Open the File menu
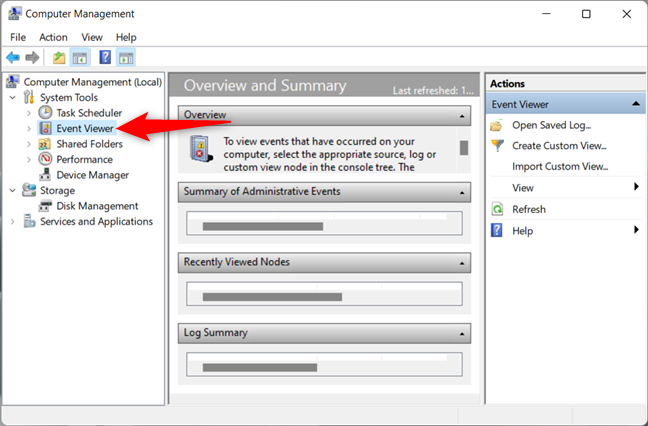Image resolution: width=648 pixels, height=426 pixels. coord(18,37)
